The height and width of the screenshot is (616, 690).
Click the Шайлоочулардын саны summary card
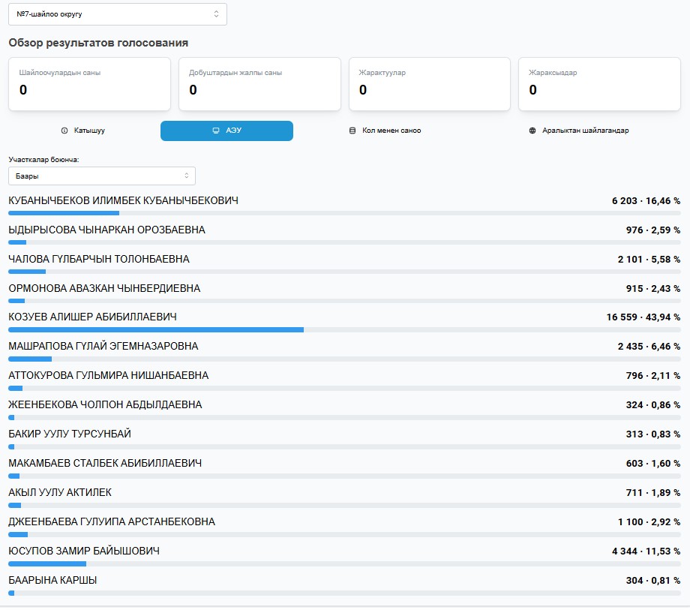89,83
